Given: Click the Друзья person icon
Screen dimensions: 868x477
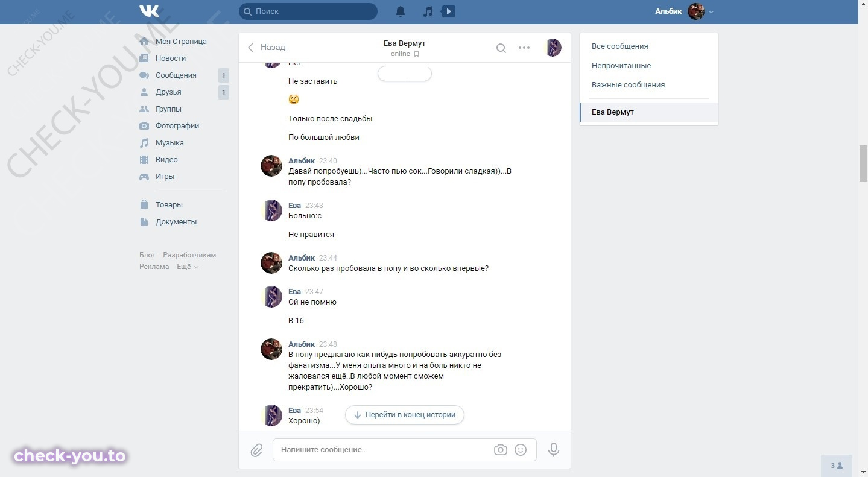Looking at the screenshot, I should [x=144, y=92].
